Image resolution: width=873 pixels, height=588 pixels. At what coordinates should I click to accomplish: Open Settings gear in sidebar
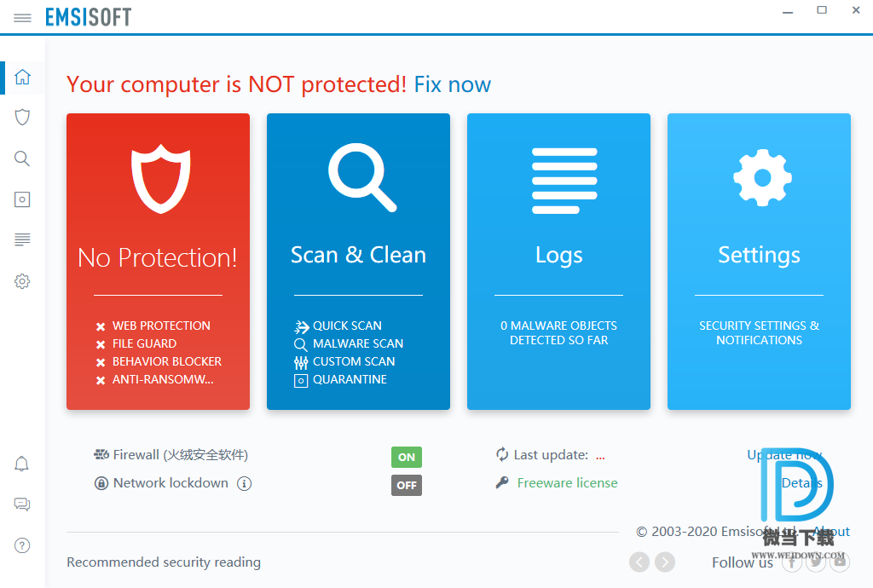coord(22,281)
